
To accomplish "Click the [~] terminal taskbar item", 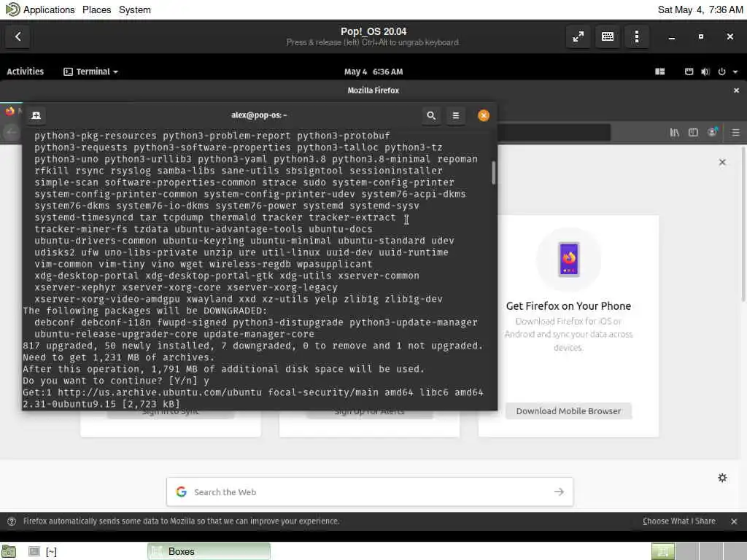I will coord(43,551).
